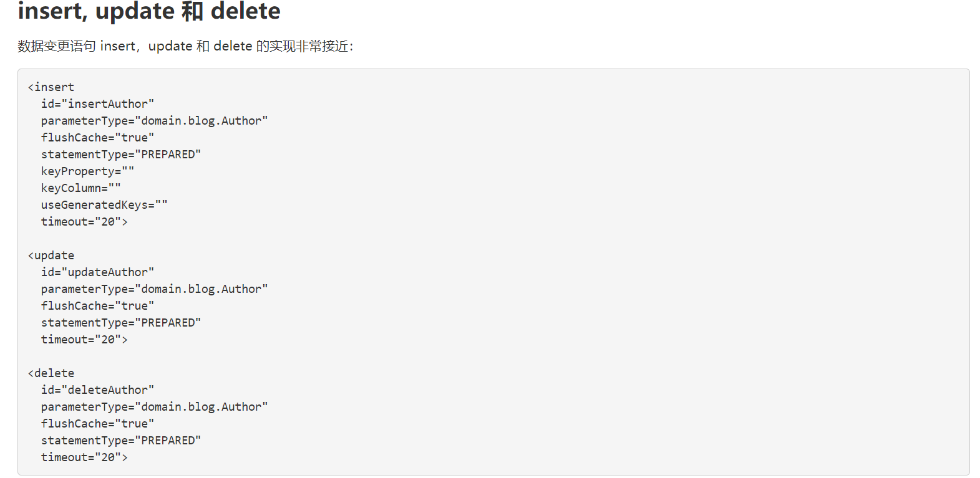This screenshot has width=980, height=478.
Task: Place cursor on useGeneratedKeys="" line
Action: [x=104, y=205]
